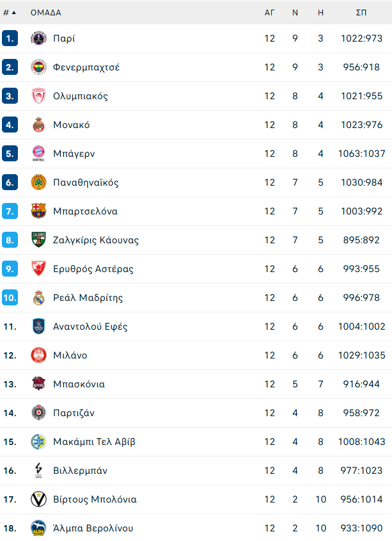Open the Olympiacos team logo
Screen dimensions: 392x541
pos(38,96)
